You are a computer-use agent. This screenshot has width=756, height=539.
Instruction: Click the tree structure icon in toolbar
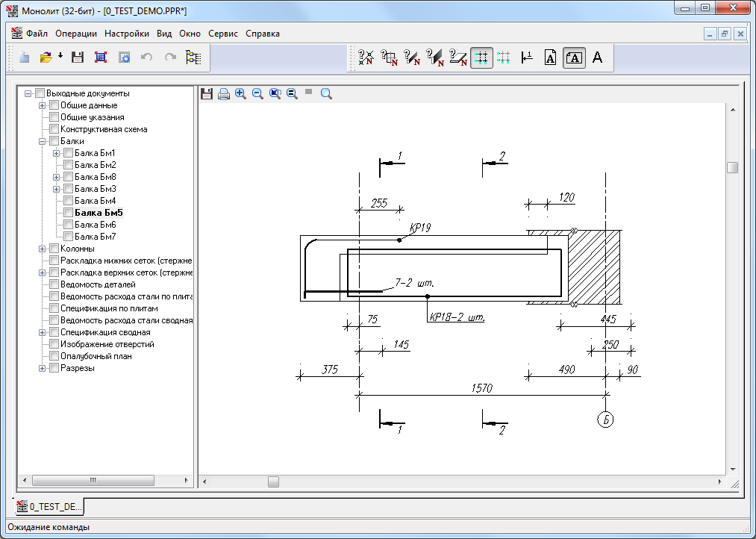coord(193,57)
